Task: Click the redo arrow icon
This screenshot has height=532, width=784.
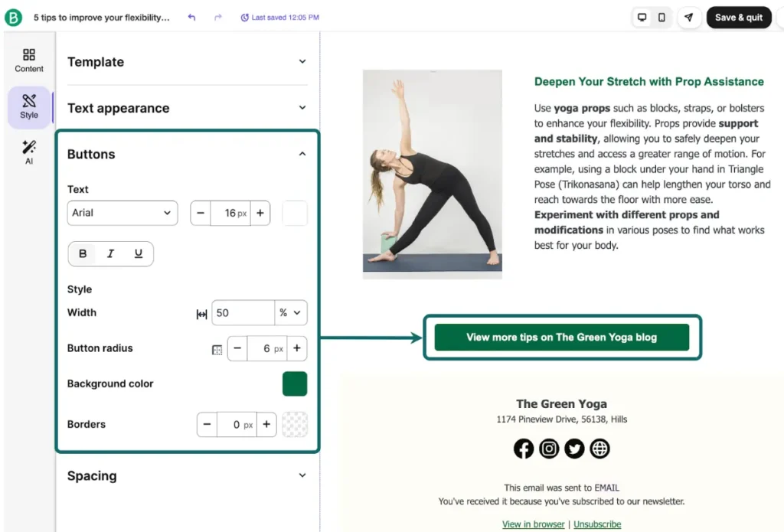Action: (218, 17)
